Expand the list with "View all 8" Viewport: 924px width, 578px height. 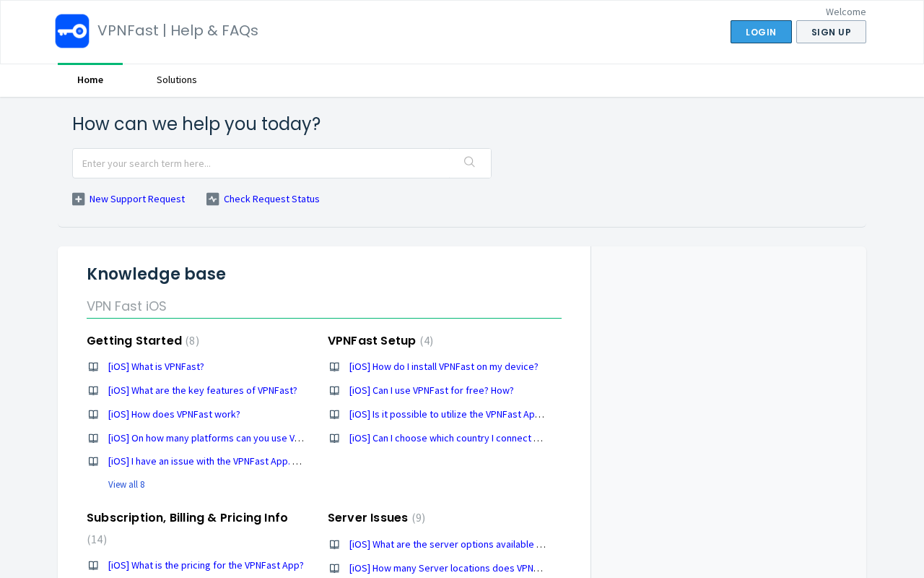point(126,485)
